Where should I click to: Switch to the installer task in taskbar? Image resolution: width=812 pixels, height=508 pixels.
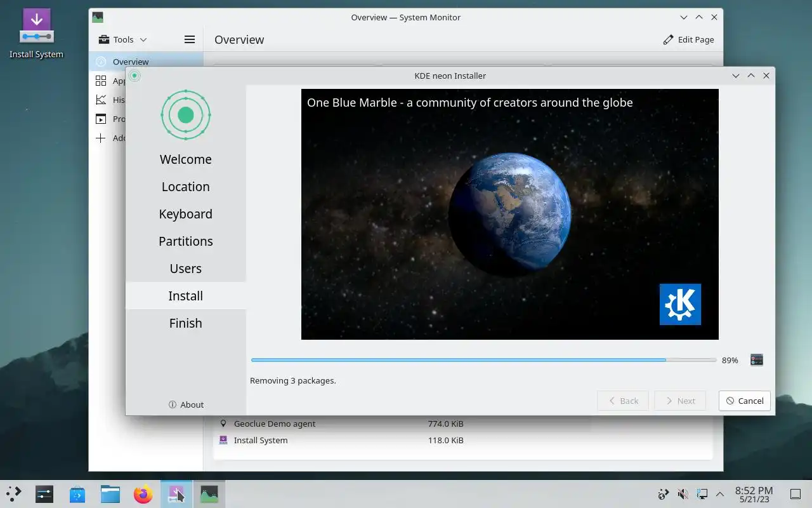tap(176, 494)
